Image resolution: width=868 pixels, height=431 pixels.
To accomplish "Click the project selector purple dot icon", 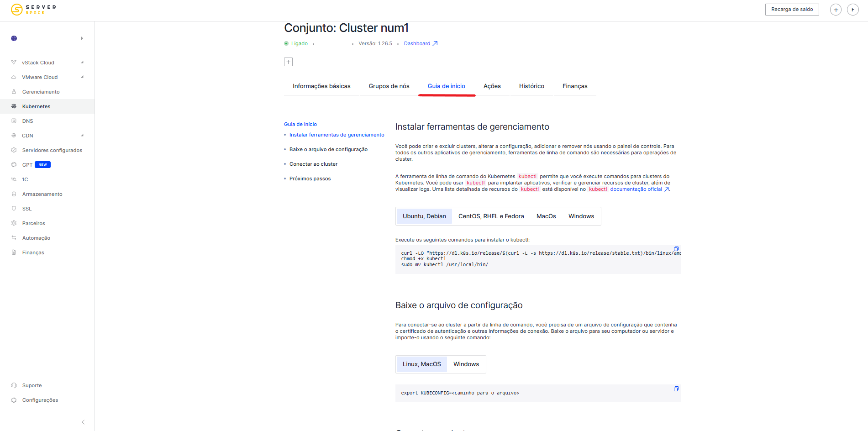I will point(14,38).
